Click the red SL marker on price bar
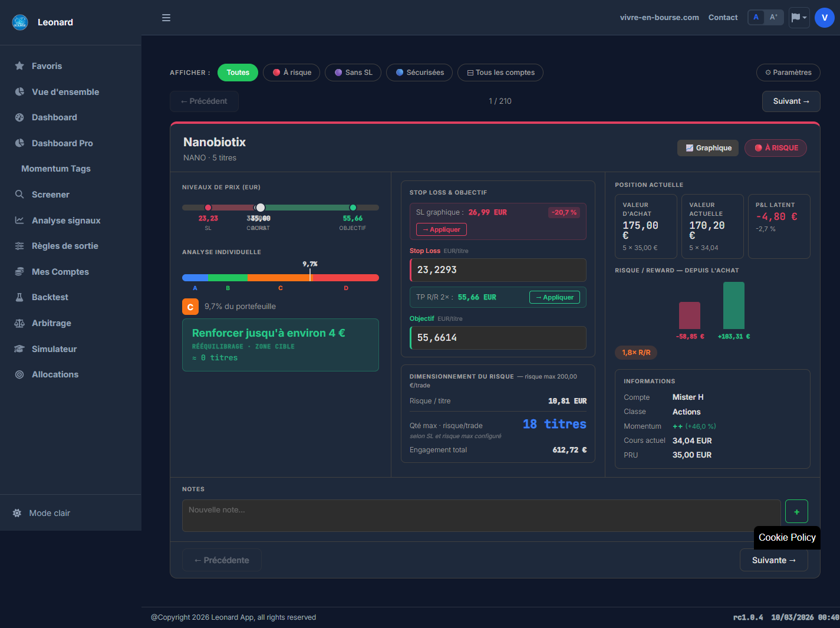The width and height of the screenshot is (840, 628). tap(208, 208)
